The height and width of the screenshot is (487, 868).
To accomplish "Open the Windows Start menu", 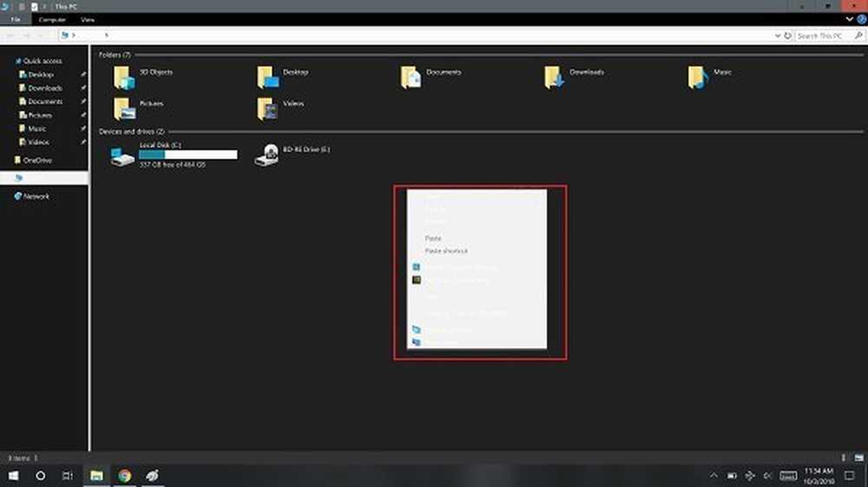I will [x=14, y=476].
